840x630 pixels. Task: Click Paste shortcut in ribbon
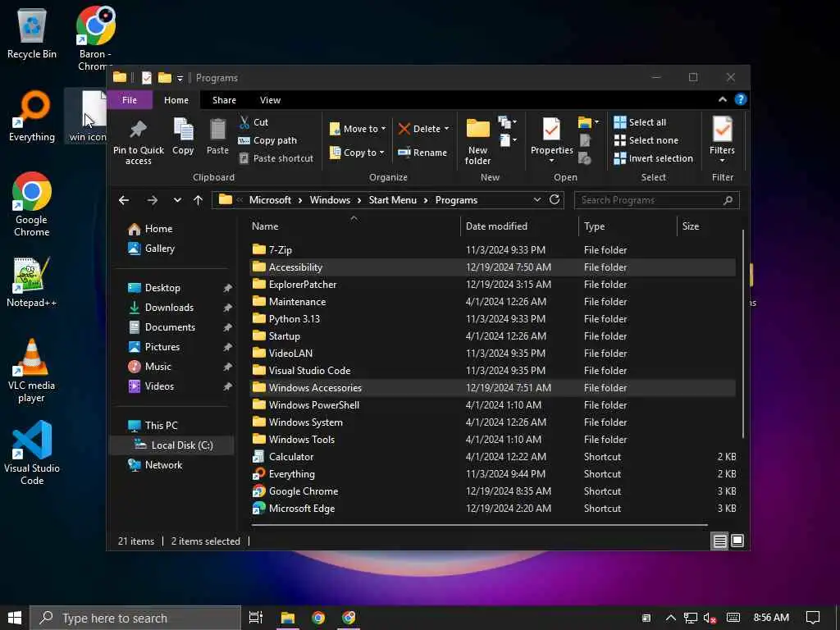276,158
